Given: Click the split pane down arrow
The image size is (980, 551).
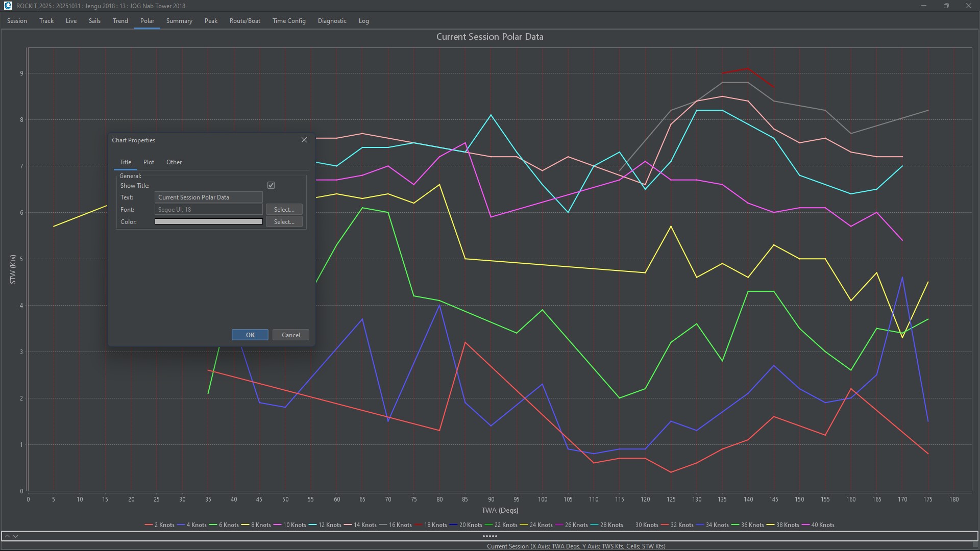Looking at the screenshot, I should pos(16,536).
